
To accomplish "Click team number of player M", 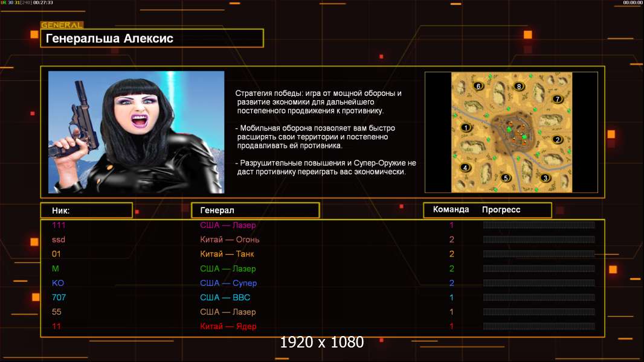I will (451, 268).
